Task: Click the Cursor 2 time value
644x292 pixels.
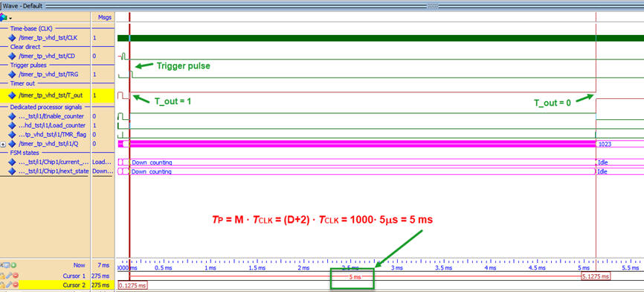Action: (101, 285)
